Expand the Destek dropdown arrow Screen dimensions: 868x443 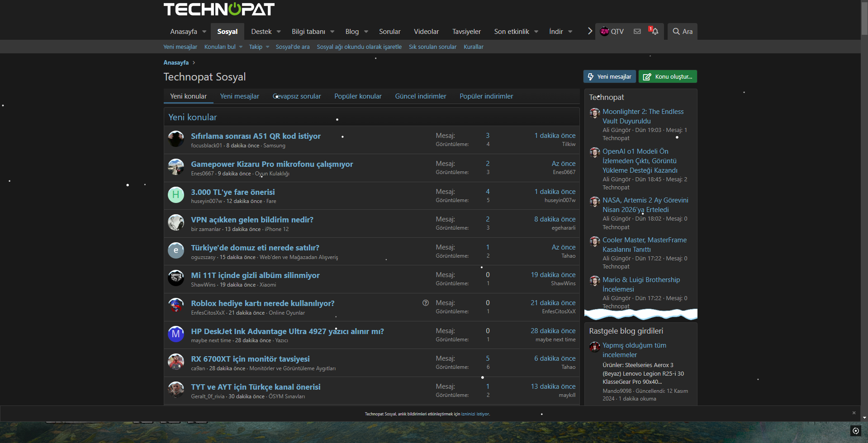coord(279,32)
